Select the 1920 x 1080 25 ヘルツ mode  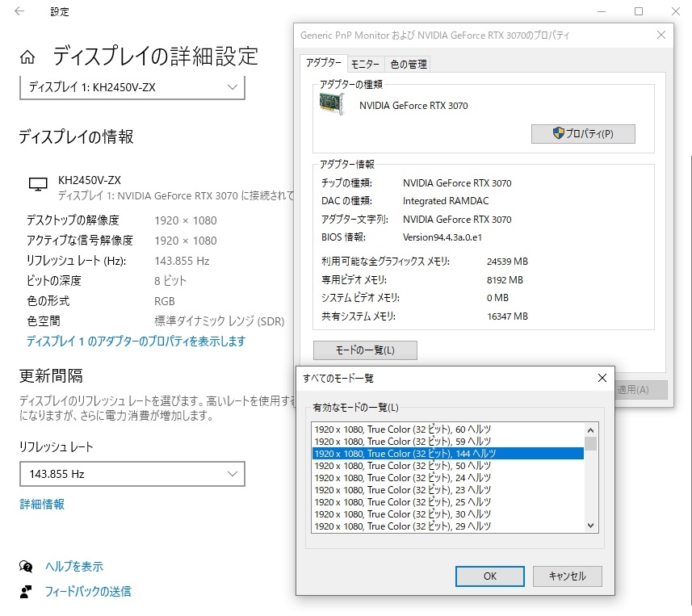pos(448,502)
